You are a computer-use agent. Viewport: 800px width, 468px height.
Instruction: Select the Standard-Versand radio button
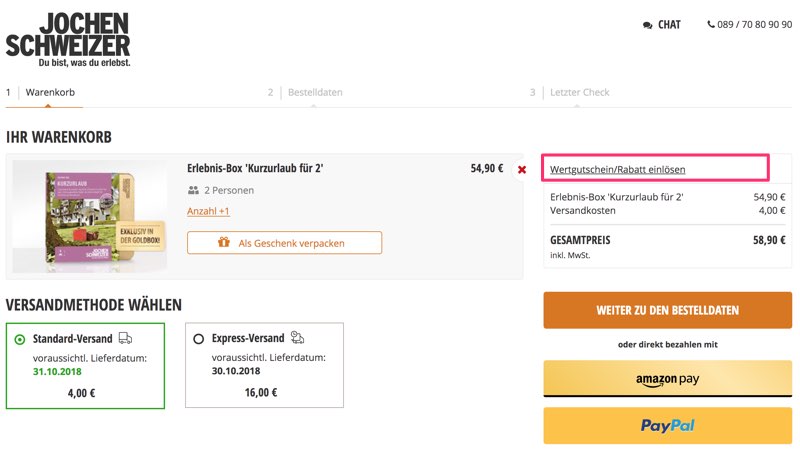tap(20, 339)
